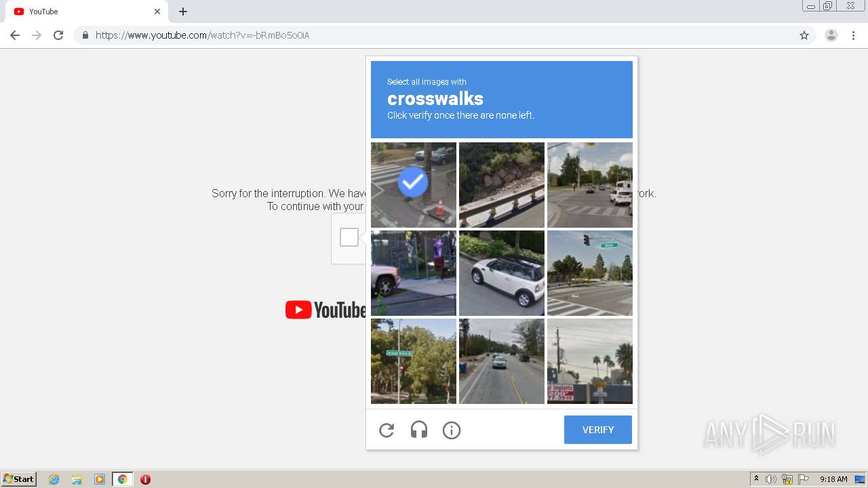Open the volume speaker tray icon
Image resolution: width=868 pixels, height=488 pixels.
click(x=771, y=479)
